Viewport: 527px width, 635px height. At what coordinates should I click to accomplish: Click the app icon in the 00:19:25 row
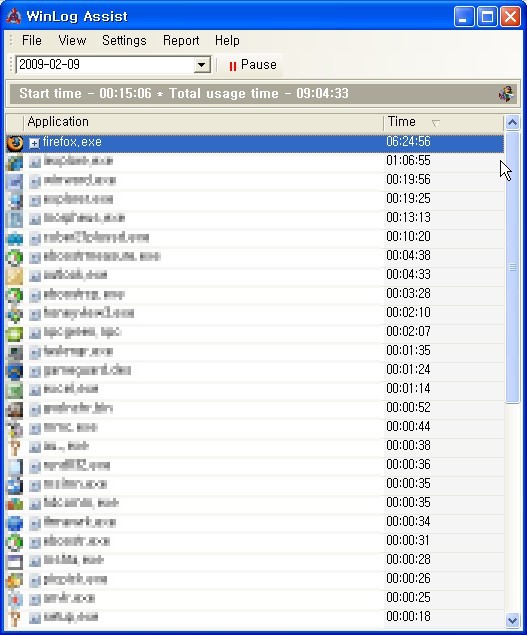pos(15,200)
